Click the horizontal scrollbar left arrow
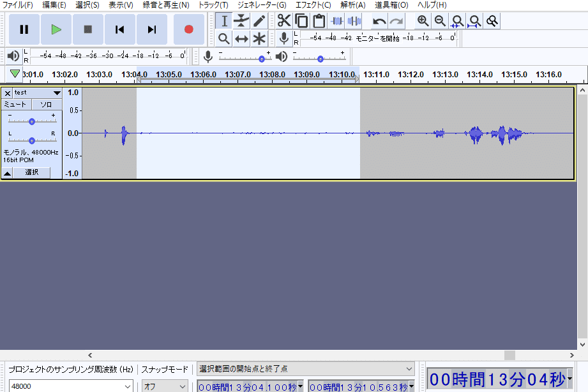588x392 pixels. coord(90,355)
